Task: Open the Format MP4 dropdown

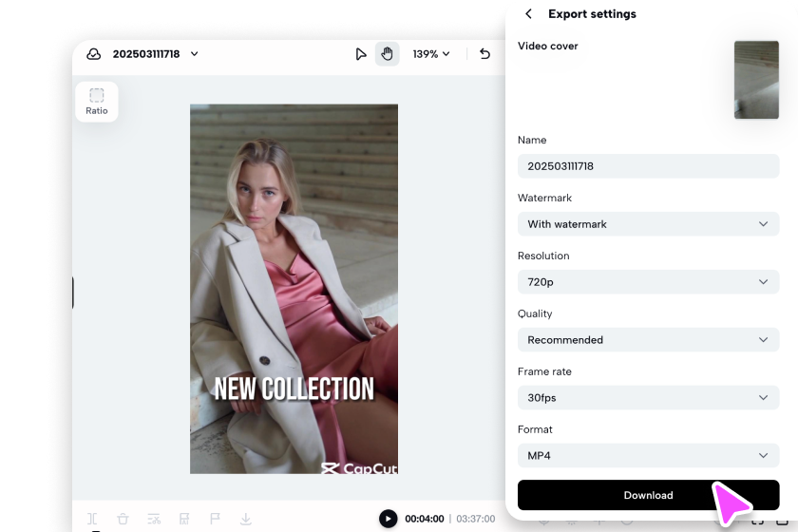Action: pos(648,456)
